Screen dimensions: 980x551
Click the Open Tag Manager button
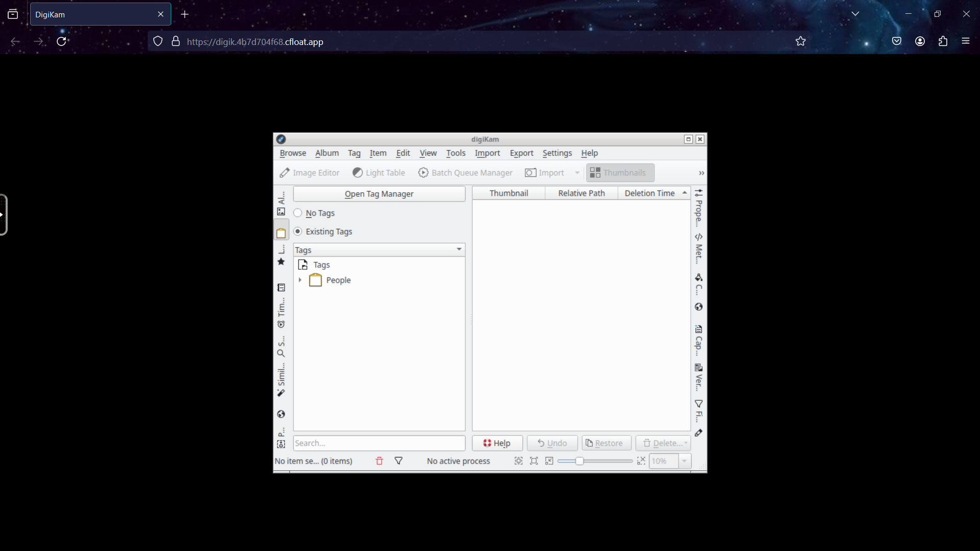(379, 194)
